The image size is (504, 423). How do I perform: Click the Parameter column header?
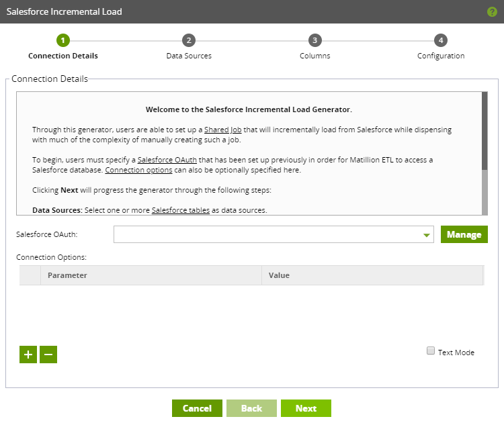coord(151,275)
